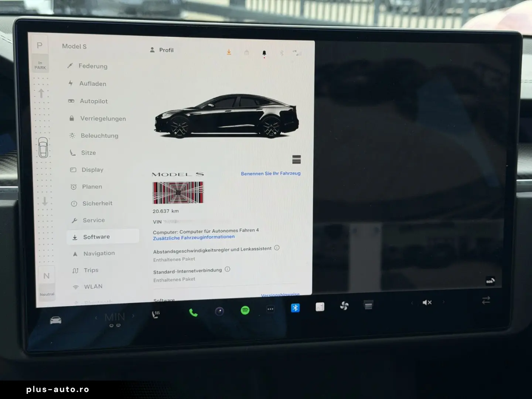
Task: Lower volume with the left chevron
Action: (412, 303)
